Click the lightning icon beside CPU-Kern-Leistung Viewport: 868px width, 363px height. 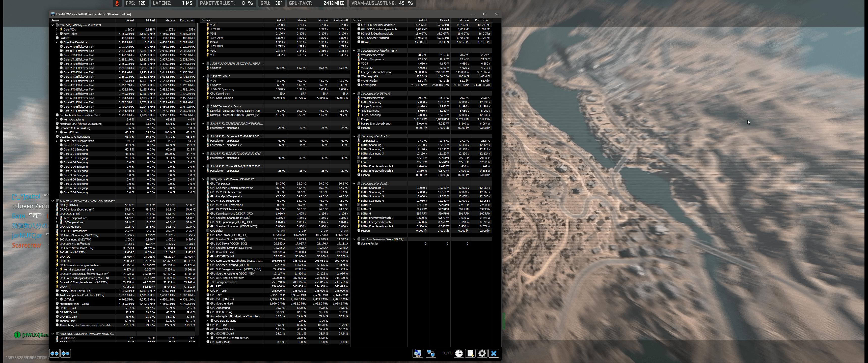[208, 98]
